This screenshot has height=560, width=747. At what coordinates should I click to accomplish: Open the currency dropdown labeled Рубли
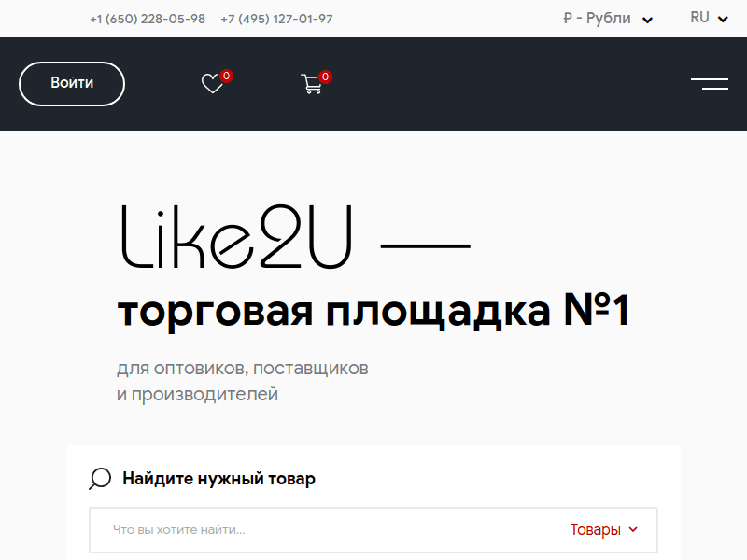coord(608,18)
